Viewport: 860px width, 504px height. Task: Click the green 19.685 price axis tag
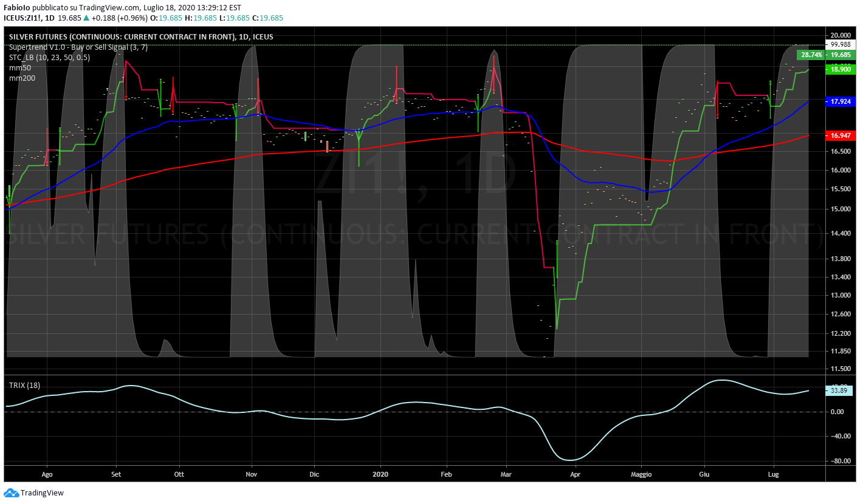pos(841,55)
